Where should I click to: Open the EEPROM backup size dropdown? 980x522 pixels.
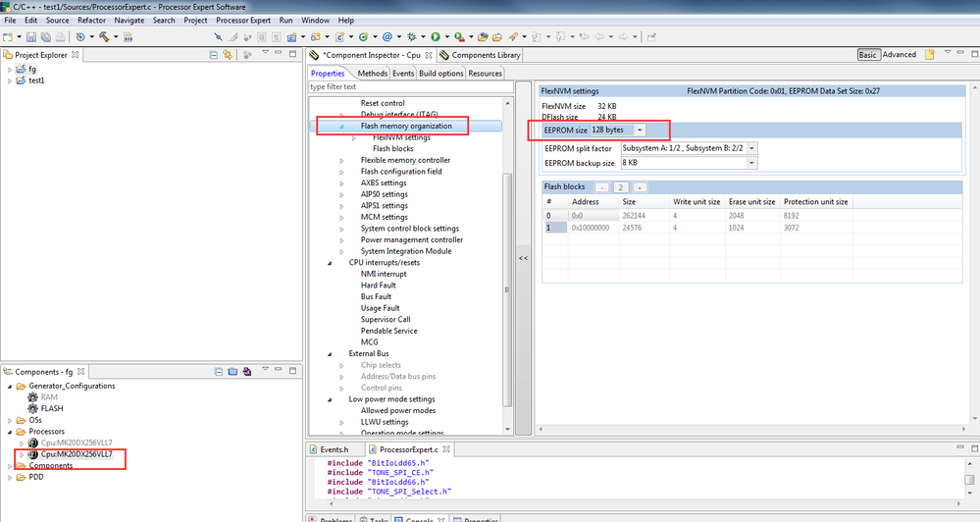tap(751, 163)
